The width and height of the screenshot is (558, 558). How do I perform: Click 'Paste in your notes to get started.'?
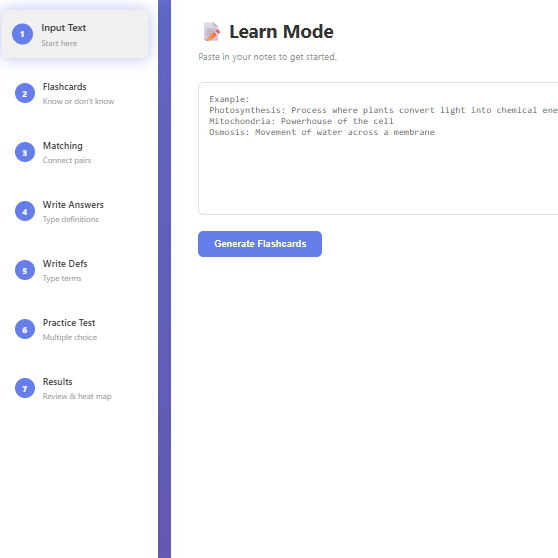267,57
